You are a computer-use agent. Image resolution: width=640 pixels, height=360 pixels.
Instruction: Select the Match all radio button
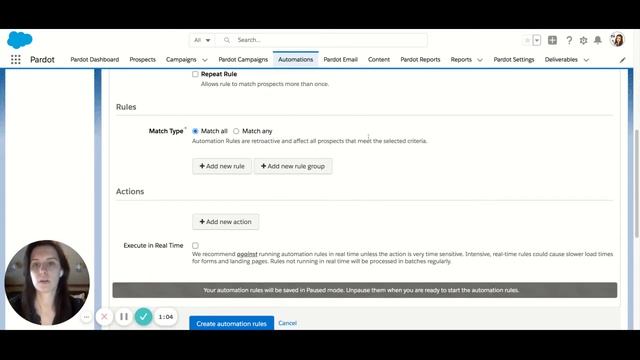195,131
